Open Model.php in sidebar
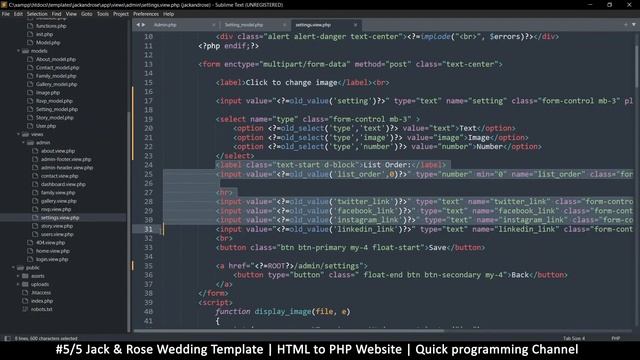Image resolution: width=640 pixels, height=360 pixels. click(48, 43)
